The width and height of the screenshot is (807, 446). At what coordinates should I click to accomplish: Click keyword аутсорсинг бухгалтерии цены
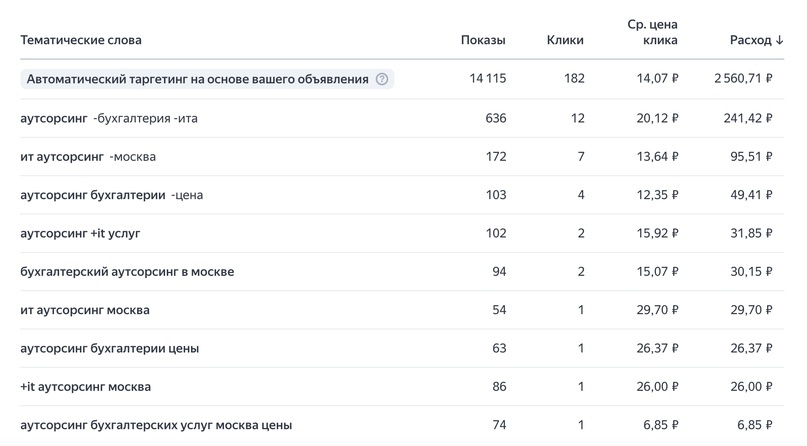pos(109,348)
